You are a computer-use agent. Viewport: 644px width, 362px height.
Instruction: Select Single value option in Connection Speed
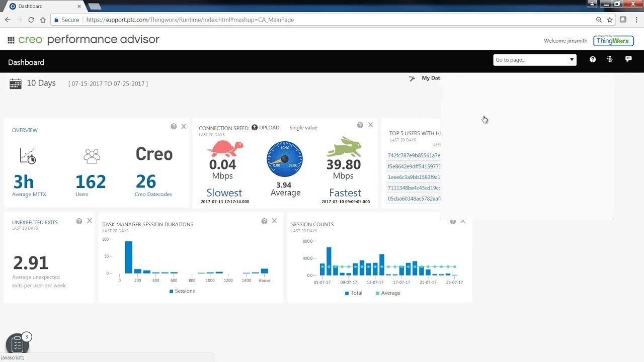point(303,128)
